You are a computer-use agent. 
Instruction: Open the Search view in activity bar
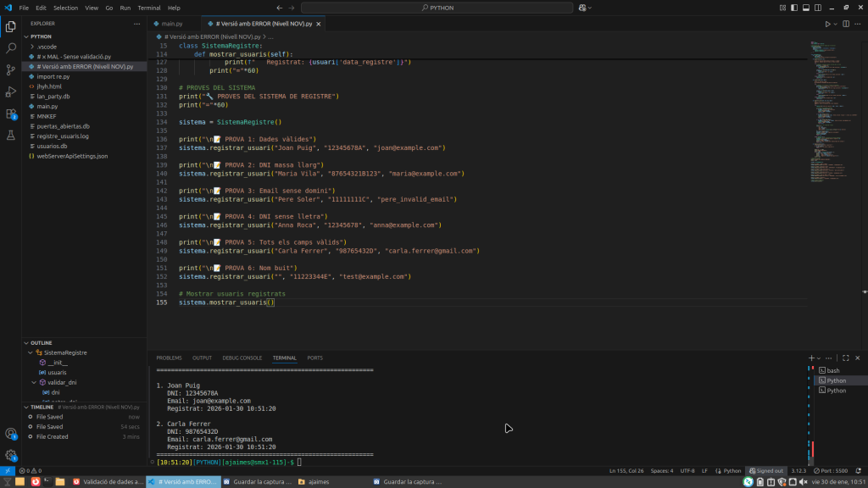tap(11, 48)
